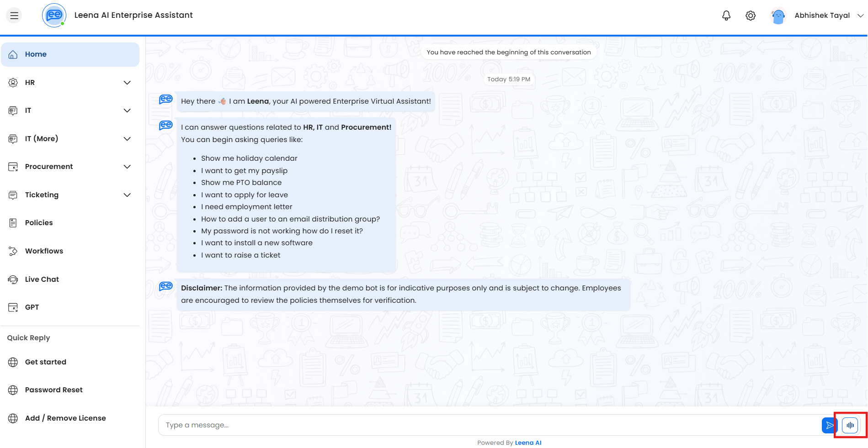The image size is (868, 448).
Task: Click the 'Today 5:19 PM' timestamp
Action: click(509, 79)
